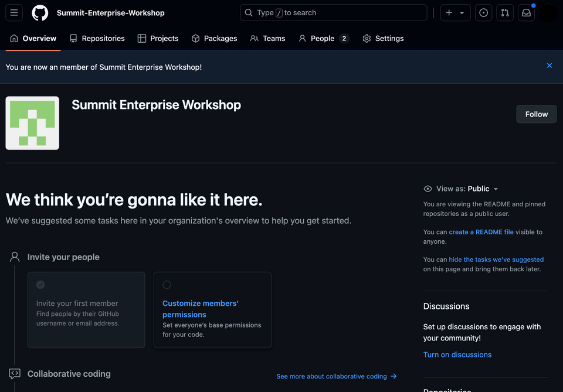Open the Settings tab
This screenshot has width=563, height=392.
(383, 38)
